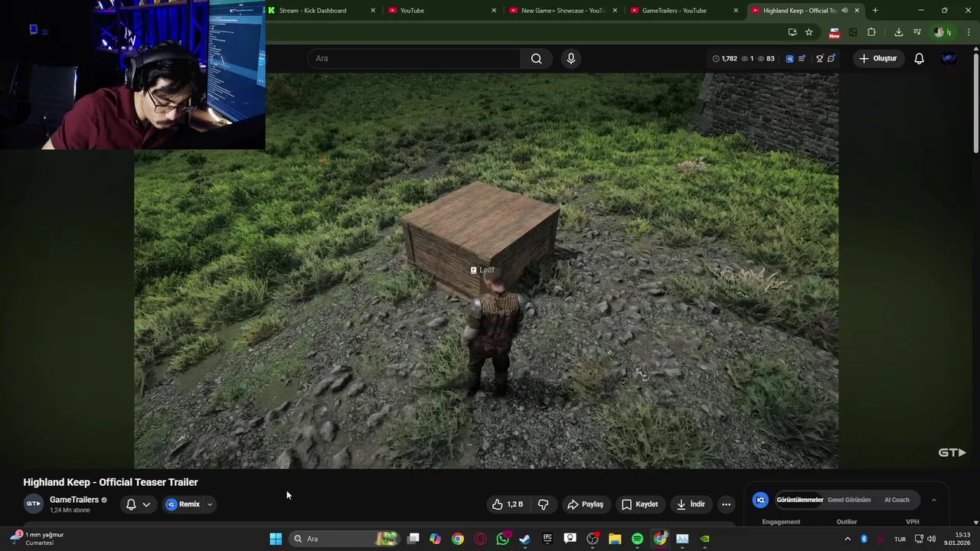Open the vidIQ chat bubble icon
This screenshot has width=980, height=551.
coord(831,58)
